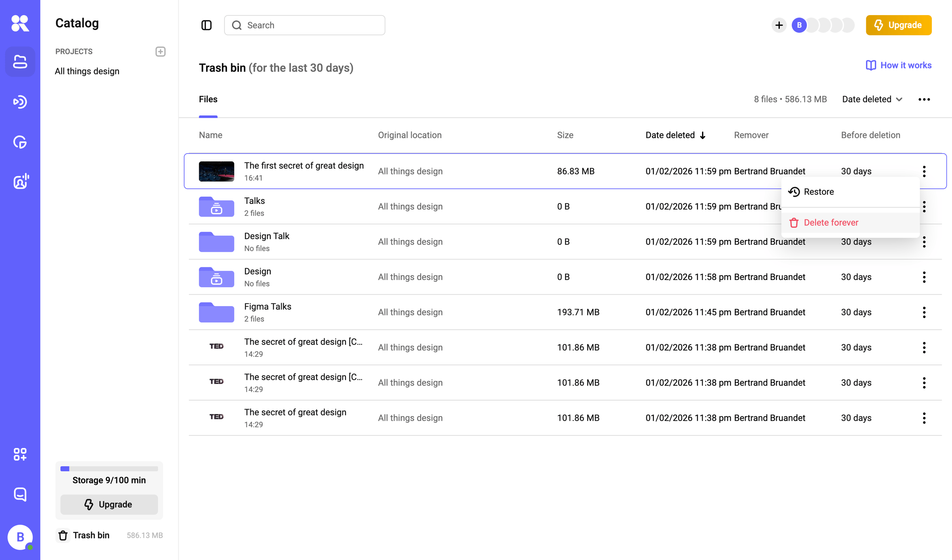Open the AI voice assistant sidebar icon

[21, 181]
